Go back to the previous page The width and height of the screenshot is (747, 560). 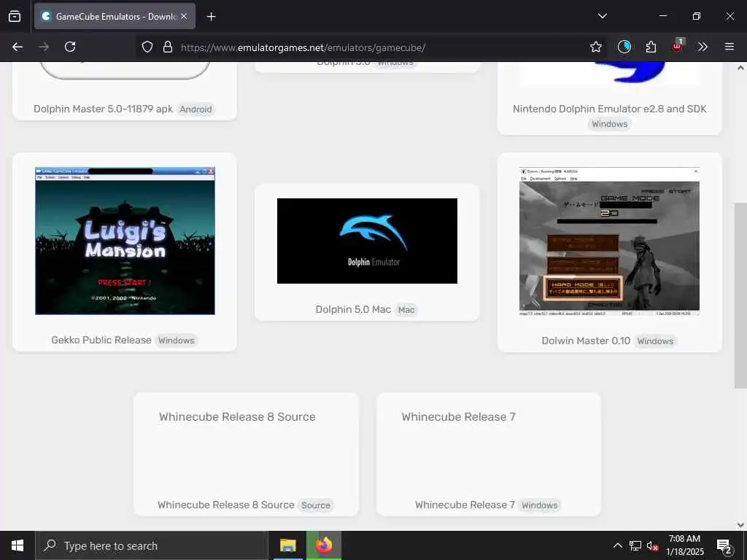click(18, 47)
